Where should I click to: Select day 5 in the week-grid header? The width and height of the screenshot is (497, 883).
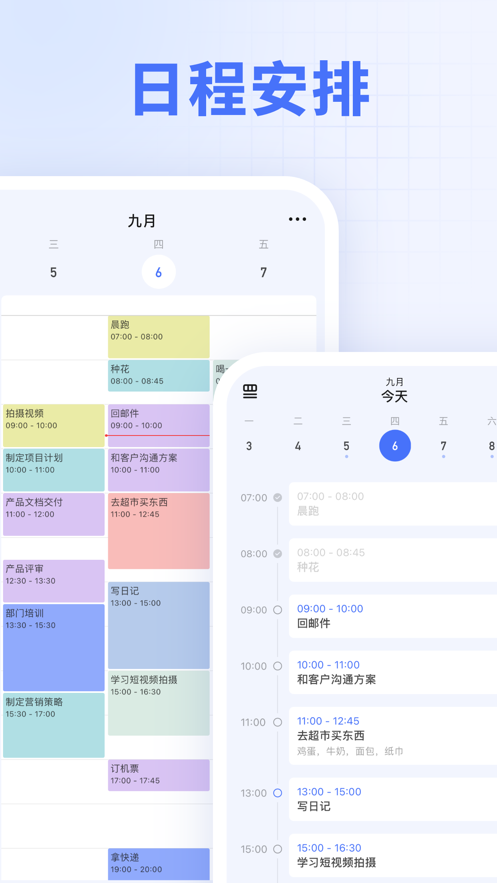point(53,273)
